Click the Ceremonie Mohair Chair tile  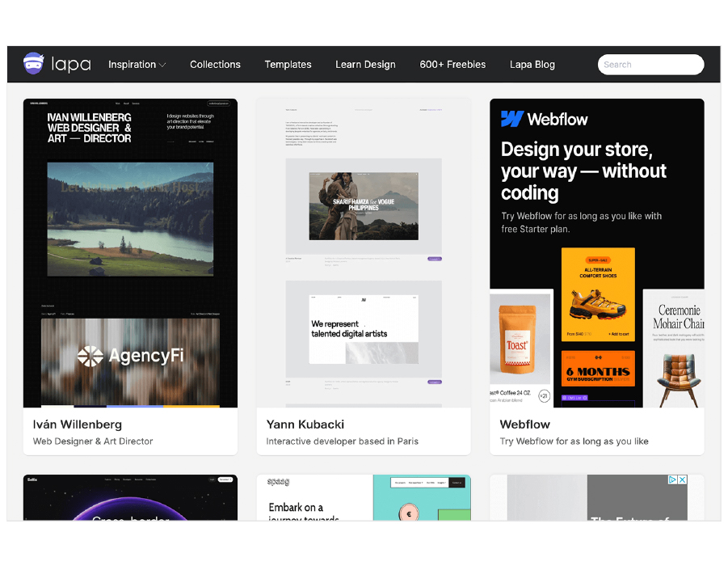(x=674, y=348)
